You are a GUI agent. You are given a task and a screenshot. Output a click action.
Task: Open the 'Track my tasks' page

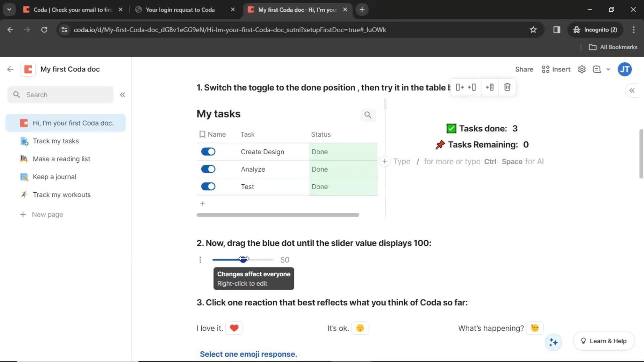tap(56, 141)
